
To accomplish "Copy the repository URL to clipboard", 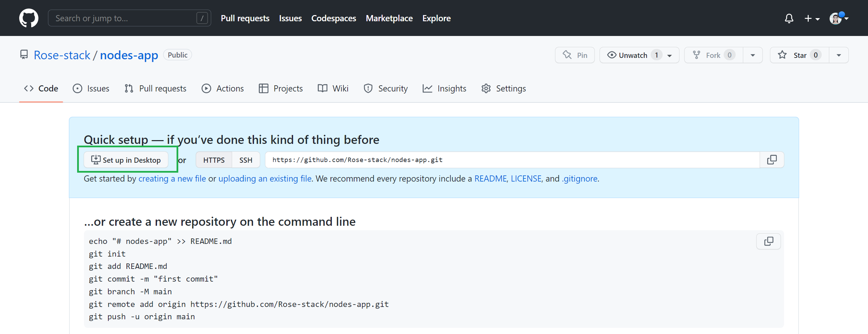I will [x=772, y=160].
